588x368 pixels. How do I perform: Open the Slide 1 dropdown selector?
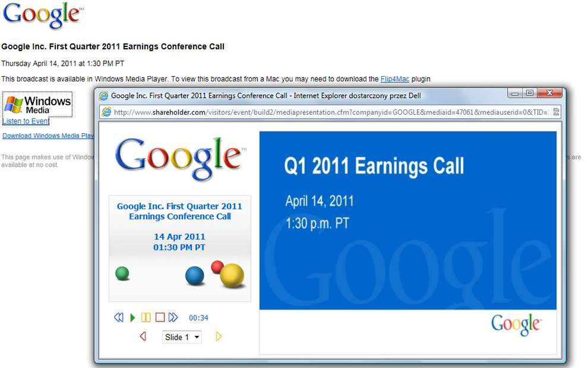182,337
